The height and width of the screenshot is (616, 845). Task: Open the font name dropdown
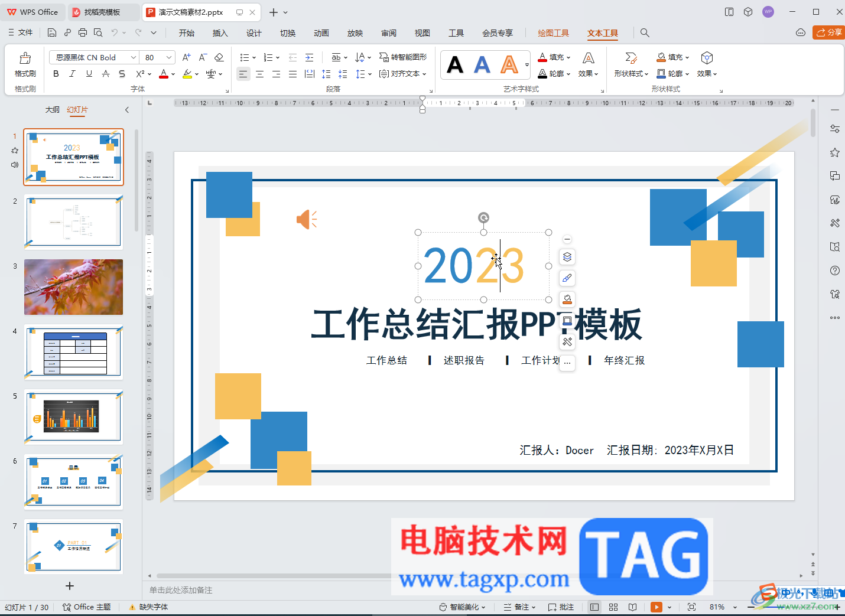[133, 57]
